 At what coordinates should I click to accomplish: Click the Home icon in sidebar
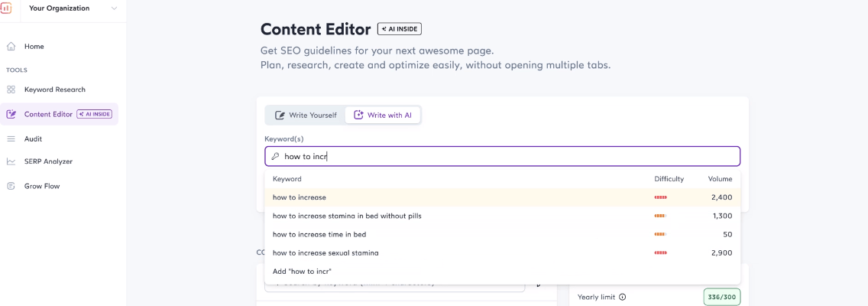coord(11,46)
